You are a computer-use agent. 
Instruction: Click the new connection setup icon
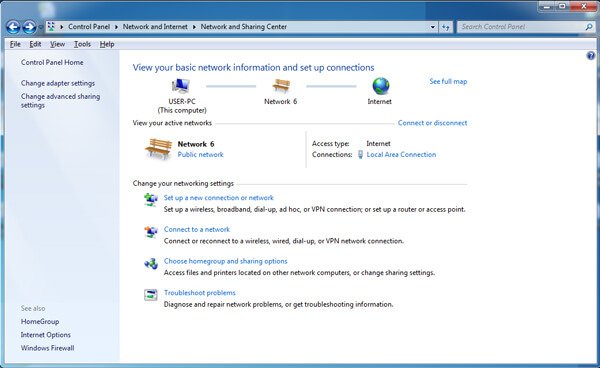coord(151,200)
